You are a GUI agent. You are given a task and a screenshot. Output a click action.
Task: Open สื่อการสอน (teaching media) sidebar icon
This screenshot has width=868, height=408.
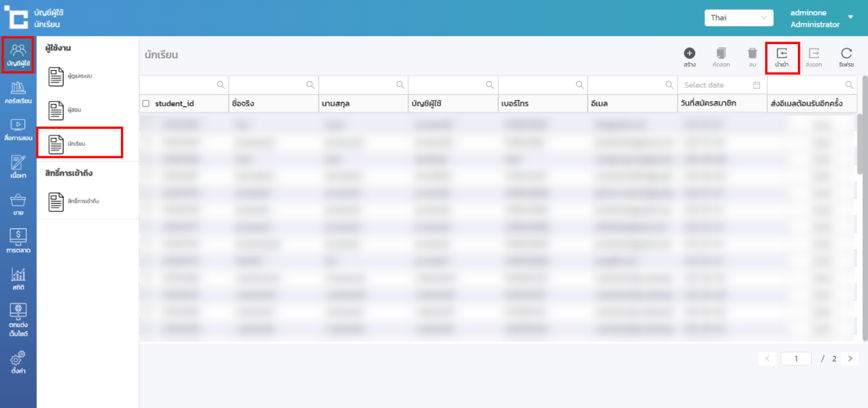tap(18, 129)
